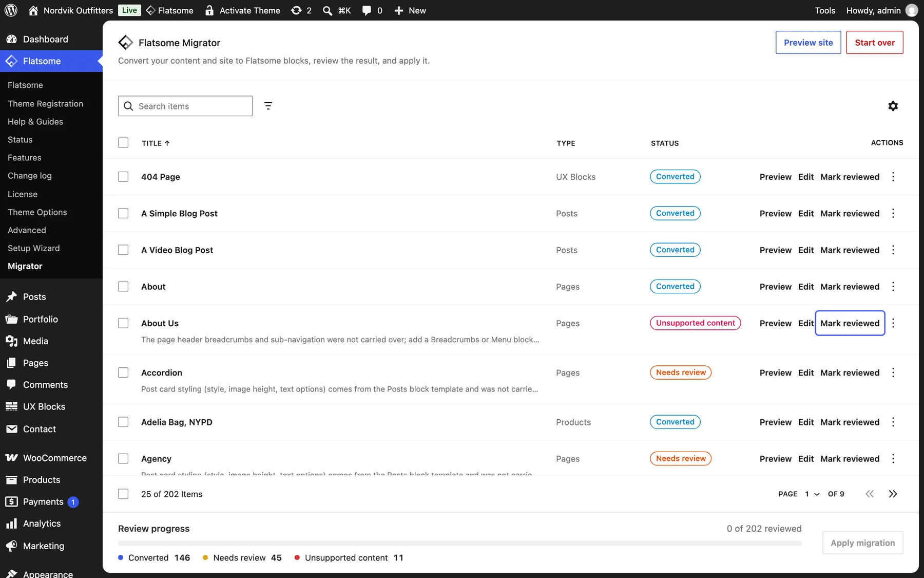
Task: Sort by the Title column header
Action: coord(156,143)
